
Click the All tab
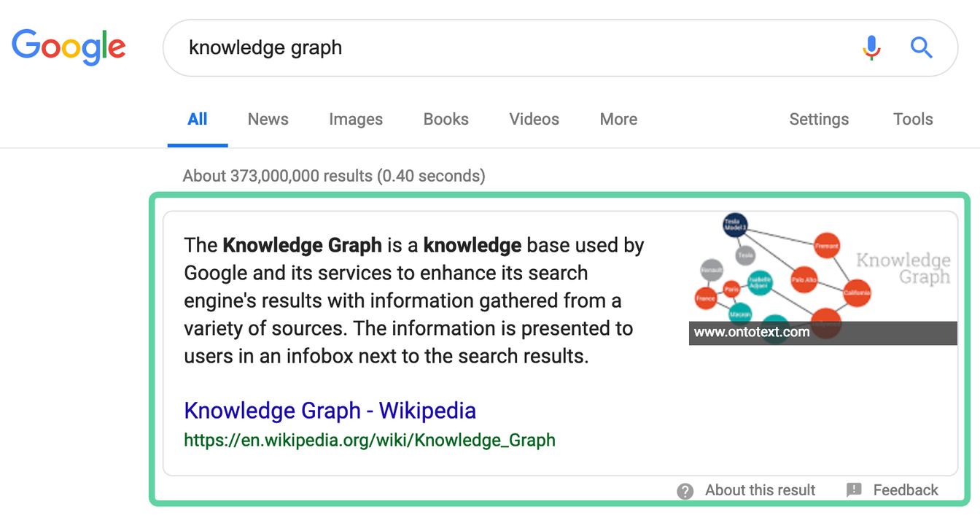(198, 119)
